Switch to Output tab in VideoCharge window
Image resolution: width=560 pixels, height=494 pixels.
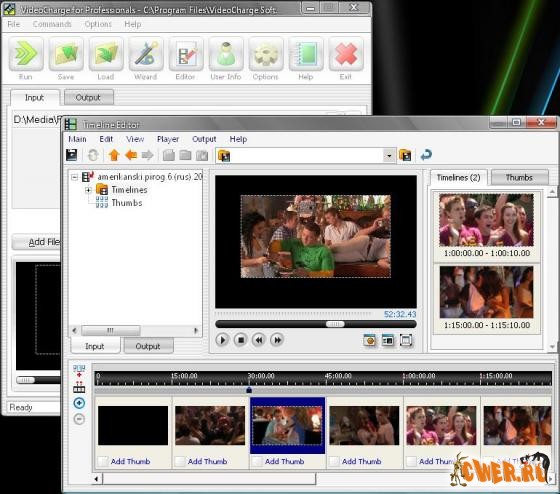coord(88,98)
